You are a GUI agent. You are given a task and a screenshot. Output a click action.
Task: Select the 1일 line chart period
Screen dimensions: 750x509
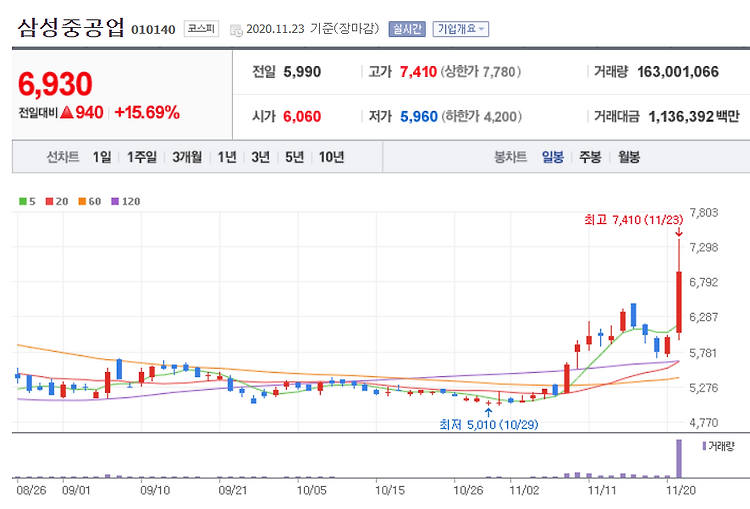coord(102,157)
